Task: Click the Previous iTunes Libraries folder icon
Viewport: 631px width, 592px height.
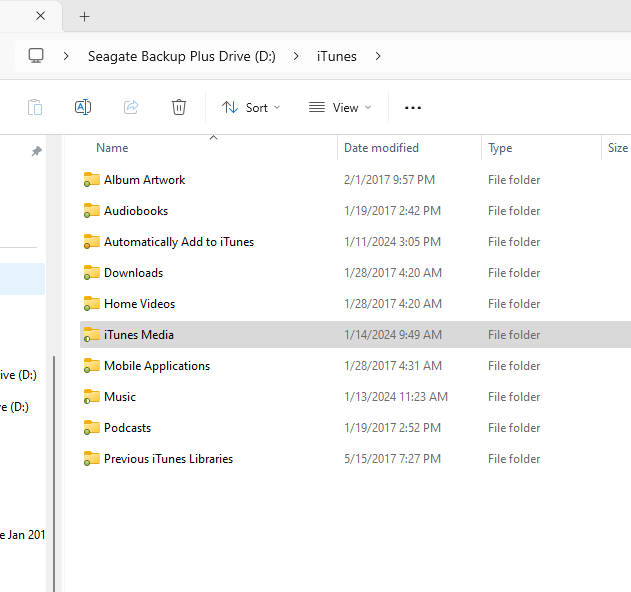Action: click(91, 458)
